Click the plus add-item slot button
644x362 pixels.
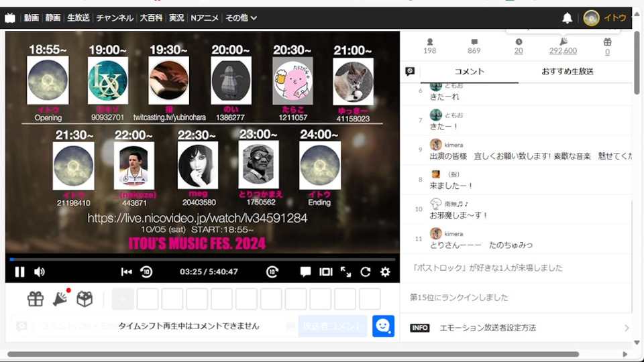[x=122, y=299]
